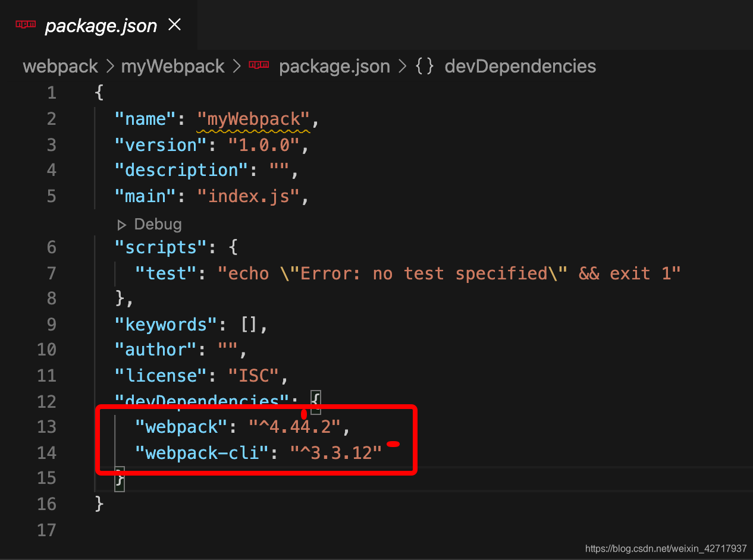Click the "index.js" value

[249, 196]
